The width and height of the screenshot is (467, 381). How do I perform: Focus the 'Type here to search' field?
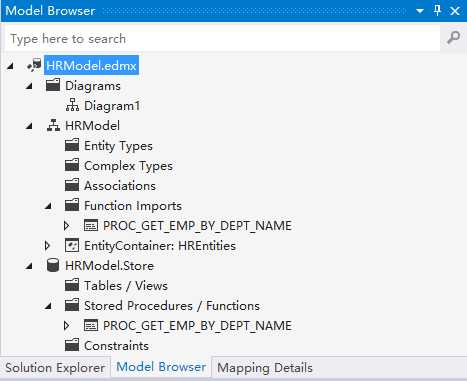tap(222, 39)
